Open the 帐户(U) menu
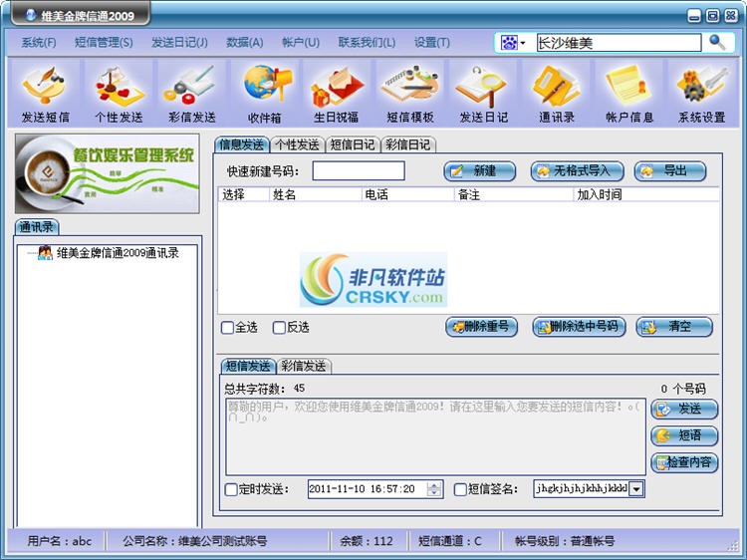Screen dimensions: 747x560 (x=301, y=43)
